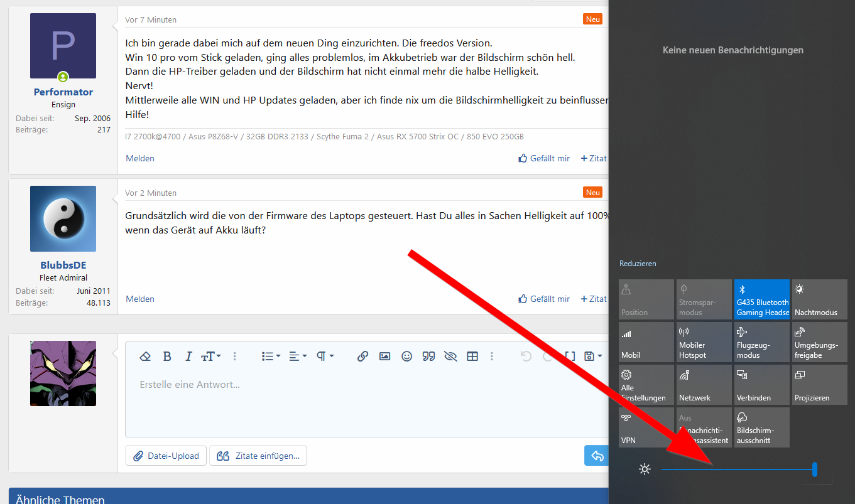Click the brightness slider handle
This screenshot has width=855, height=504.
tap(815, 469)
